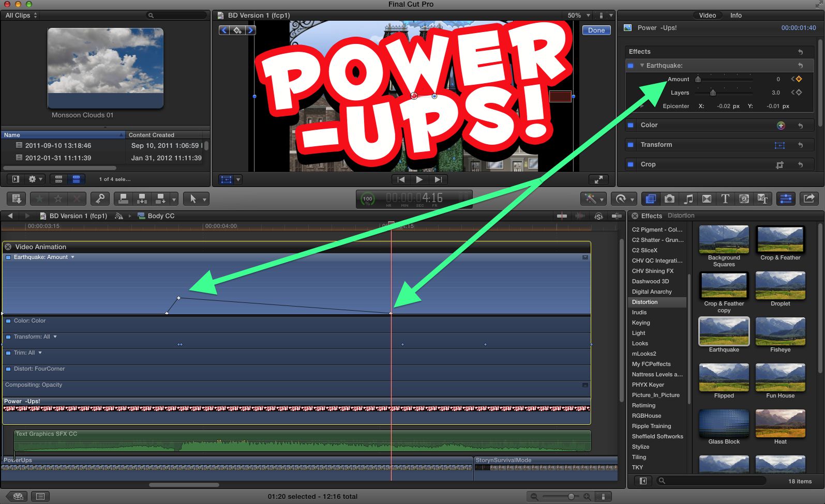Screen dimensions: 825x504
Task: Open the Enhancements magic wand menu
Action: click(594, 199)
